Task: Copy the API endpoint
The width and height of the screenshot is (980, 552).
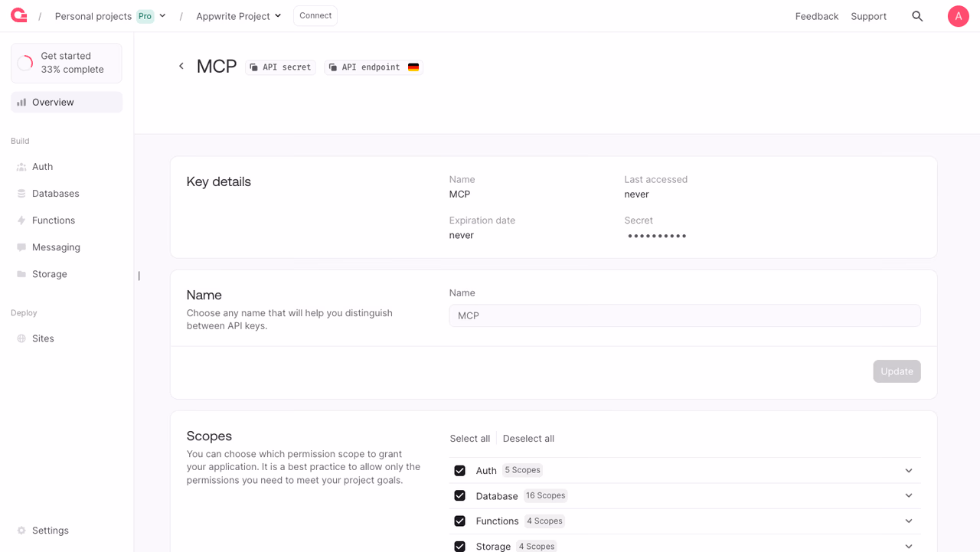Action: (374, 67)
